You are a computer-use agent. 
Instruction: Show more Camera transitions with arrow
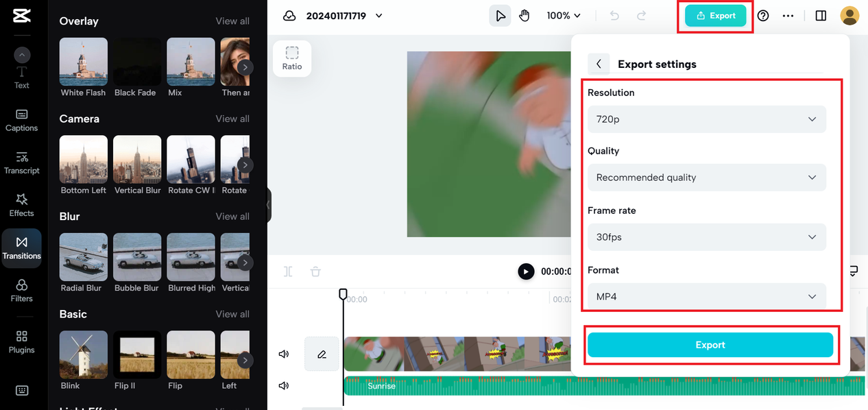tap(245, 165)
